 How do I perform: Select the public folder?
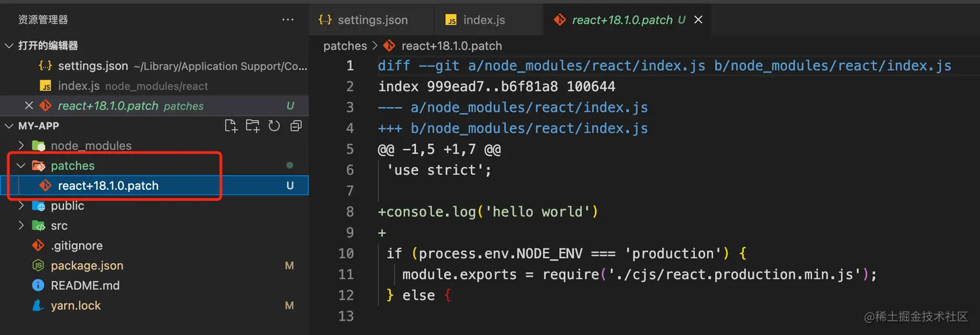(x=154, y=206)
